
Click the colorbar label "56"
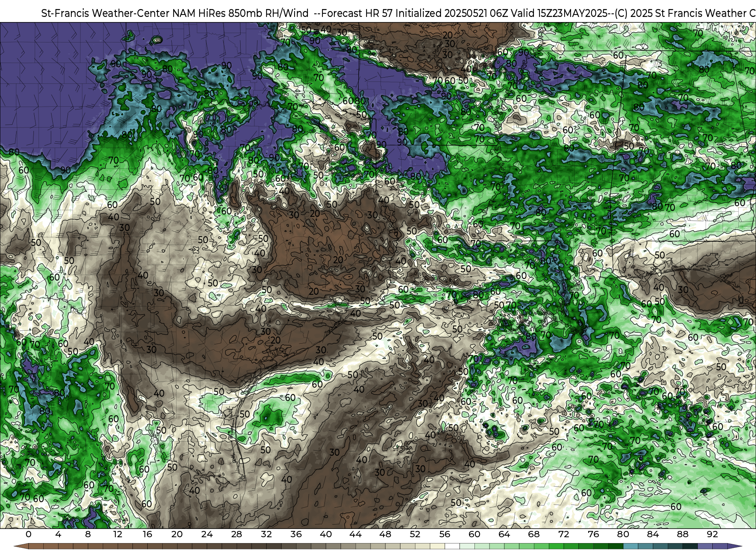click(x=445, y=534)
